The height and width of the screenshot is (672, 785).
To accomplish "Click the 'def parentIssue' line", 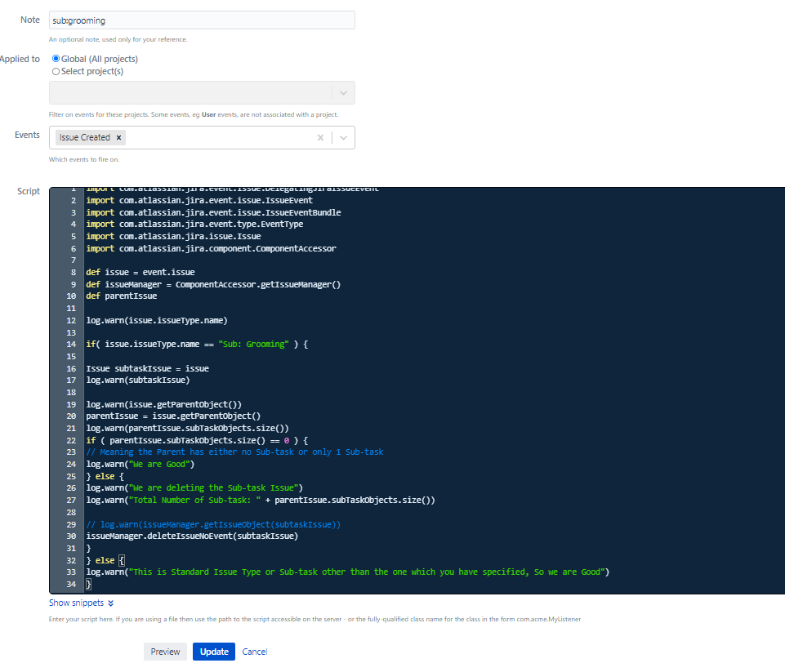I will [x=121, y=296].
